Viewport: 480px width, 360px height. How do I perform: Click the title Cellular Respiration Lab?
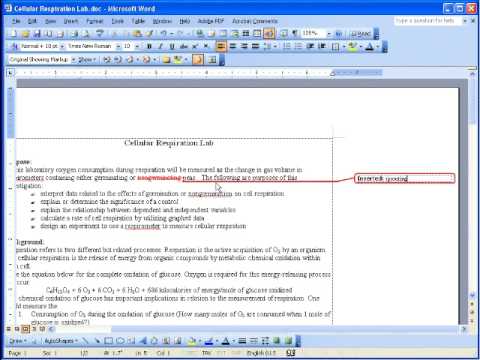169,143
